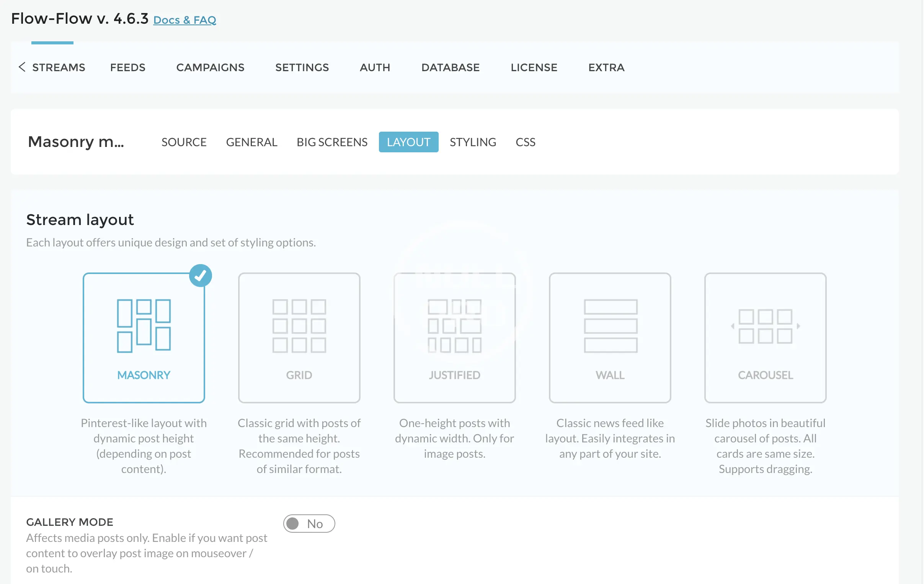Switch to the Source stream tab

pyautogui.click(x=184, y=142)
